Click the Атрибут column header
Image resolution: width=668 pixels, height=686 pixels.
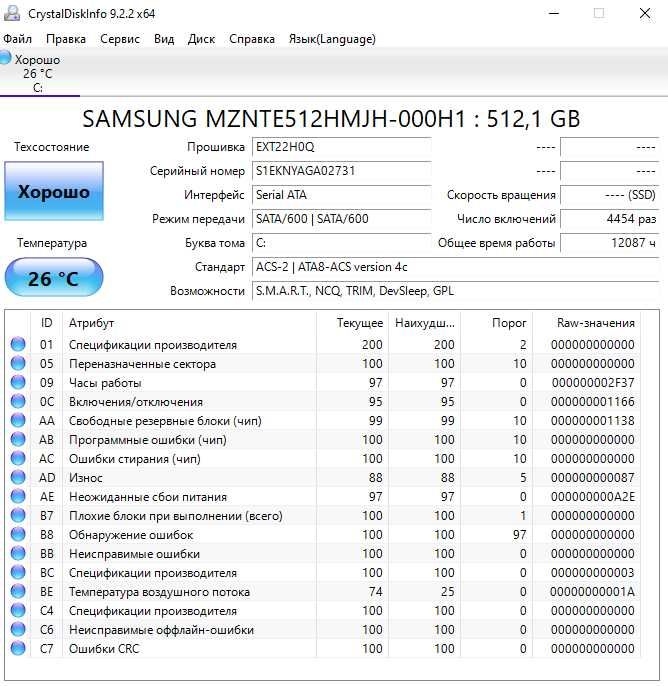point(189,323)
